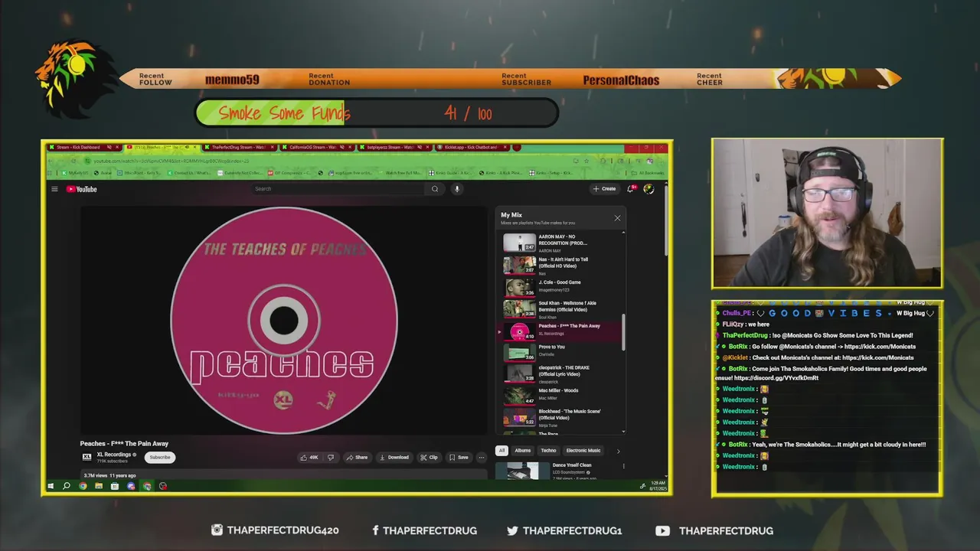Play J. Cole - Good Game from mix
The height and width of the screenshot is (551, 980).
point(559,287)
